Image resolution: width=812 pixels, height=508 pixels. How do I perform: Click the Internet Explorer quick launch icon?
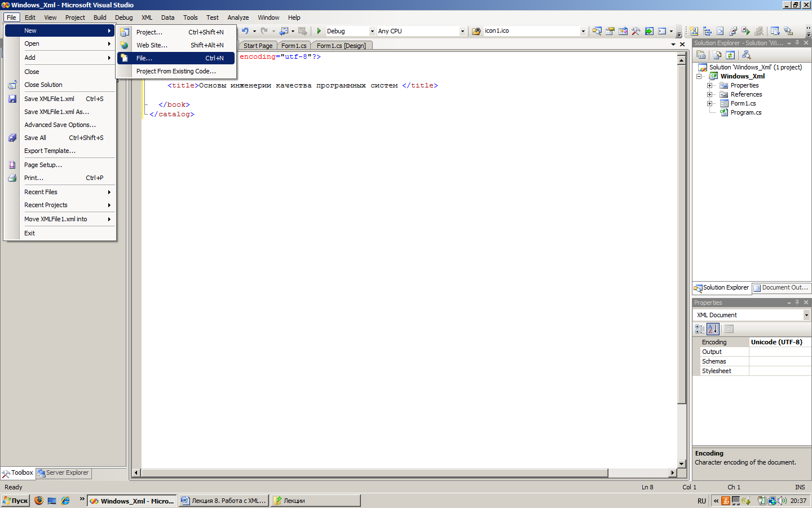pyautogui.click(x=65, y=501)
